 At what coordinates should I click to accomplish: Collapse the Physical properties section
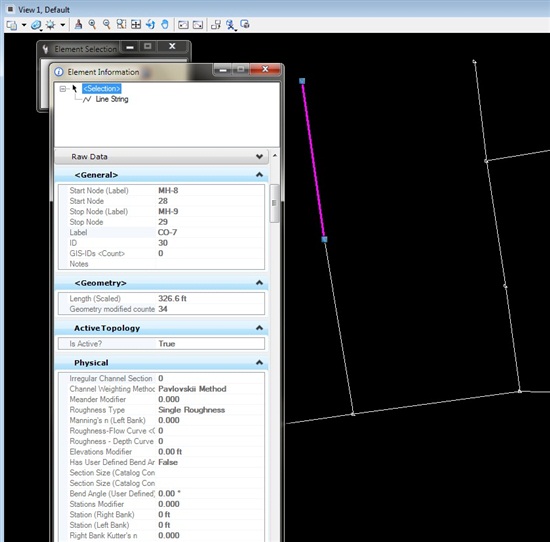(x=259, y=362)
